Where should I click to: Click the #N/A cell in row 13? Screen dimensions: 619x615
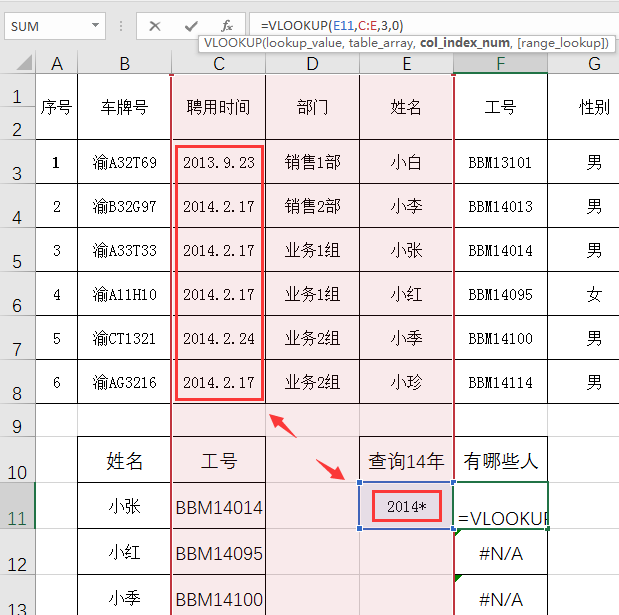click(501, 595)
